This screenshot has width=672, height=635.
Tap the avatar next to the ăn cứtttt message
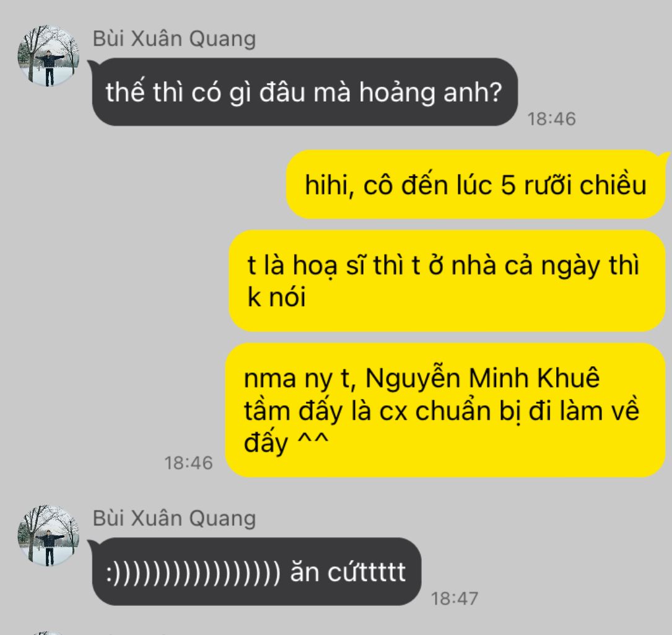pyautogui.click(x=48, y=535)
